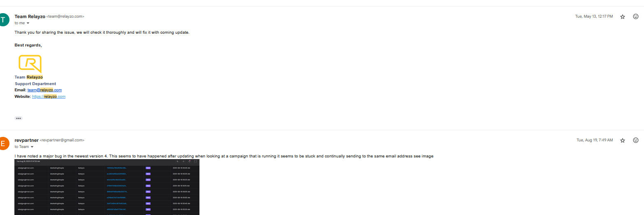The image size is (644, 215).
Task: Click the Tue, Aug 19, 7:49 AM timestamp
Action: (595, 140)
